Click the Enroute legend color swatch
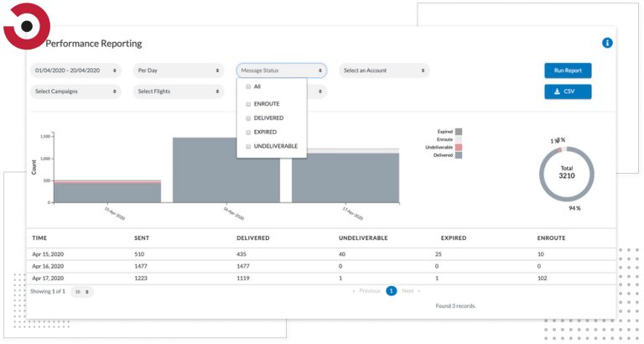This screenshot has height=344, width=644. (459, 139)
